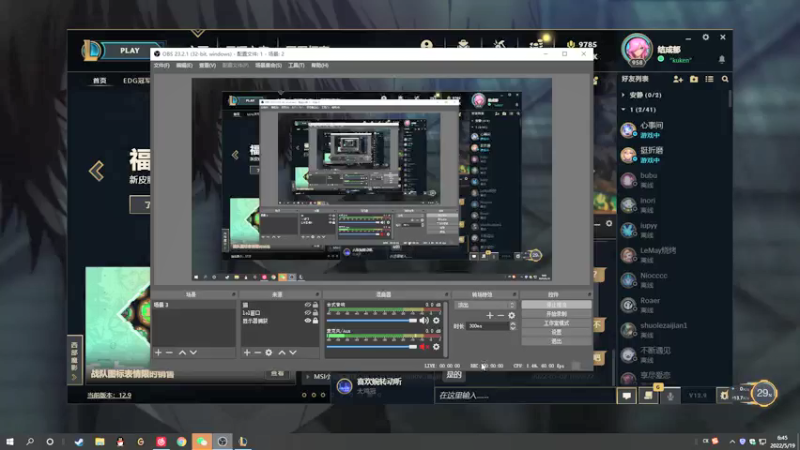Viewport: 800px width, 450px height.
Task: Open the last item in the OBS menu bar
Action: pyautogui.click(x=320, y=65)
